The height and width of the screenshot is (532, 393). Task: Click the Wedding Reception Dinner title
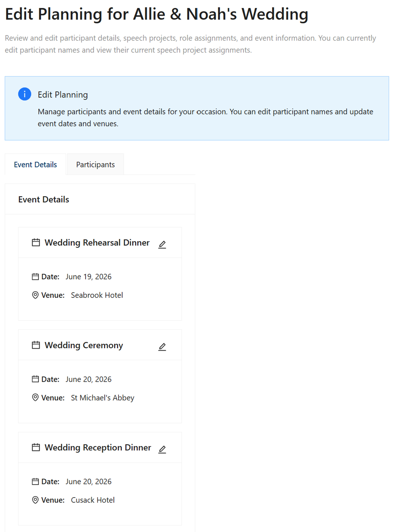tap(98, 447)
